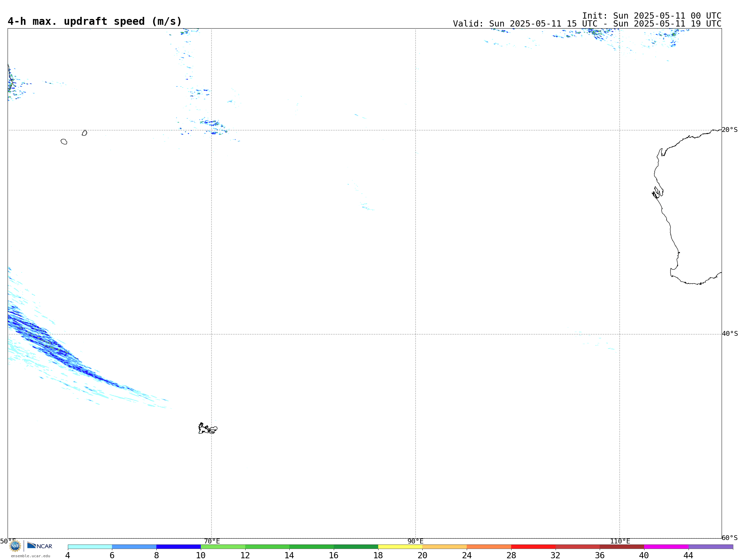
Task: Click the plot title '4-h max. updraft speed (m/s)'
Action: [95, 21]
